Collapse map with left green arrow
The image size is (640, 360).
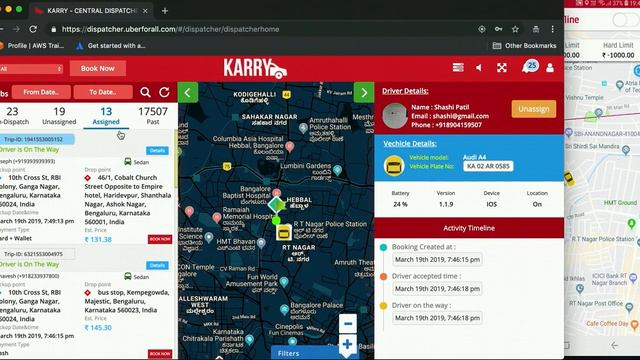click(x=188, y=93)
